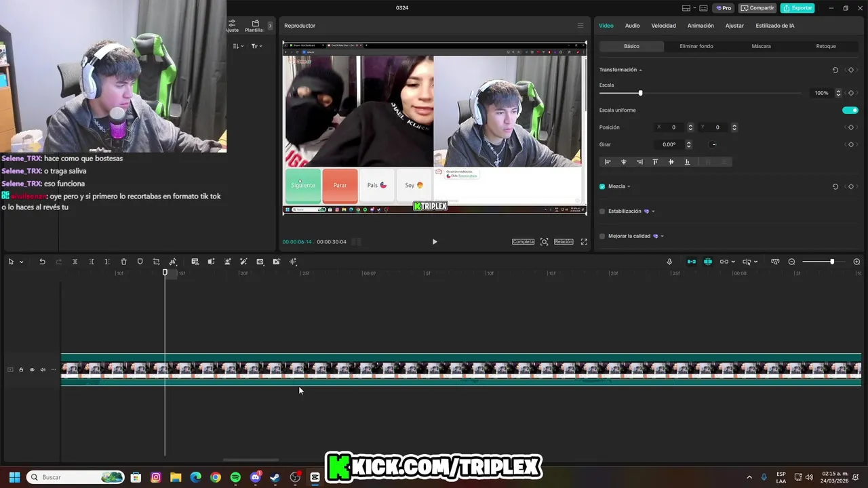Delete left of playhead tool

click(x=91, y=262)
